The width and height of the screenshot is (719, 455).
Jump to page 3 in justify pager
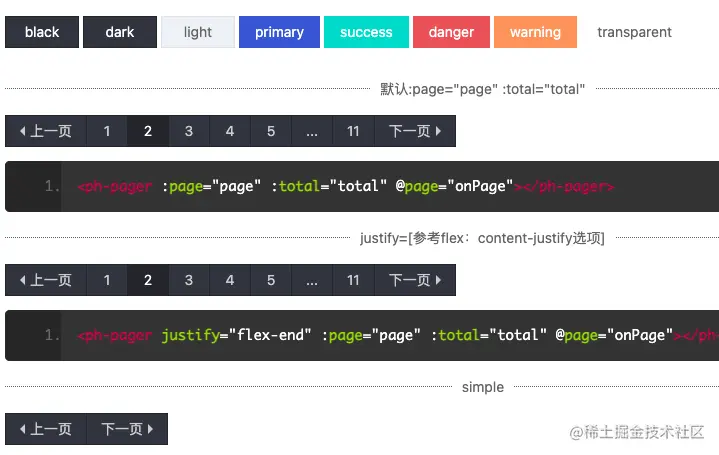click(x=189, y=280)
